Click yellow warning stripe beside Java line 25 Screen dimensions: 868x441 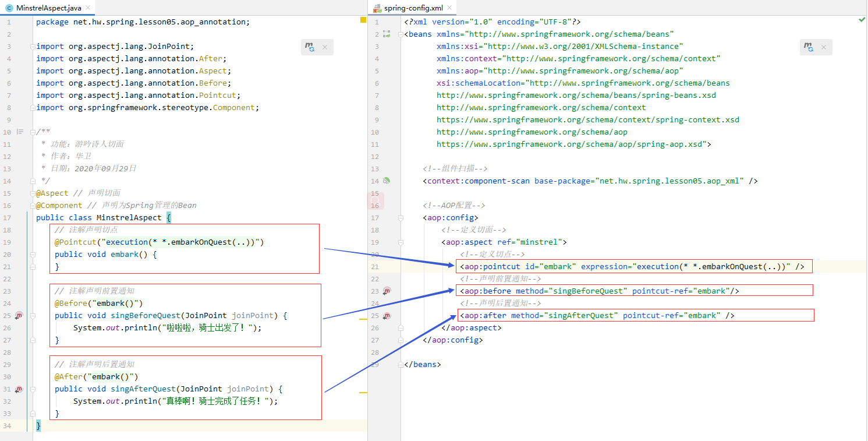tap(363, 319)
